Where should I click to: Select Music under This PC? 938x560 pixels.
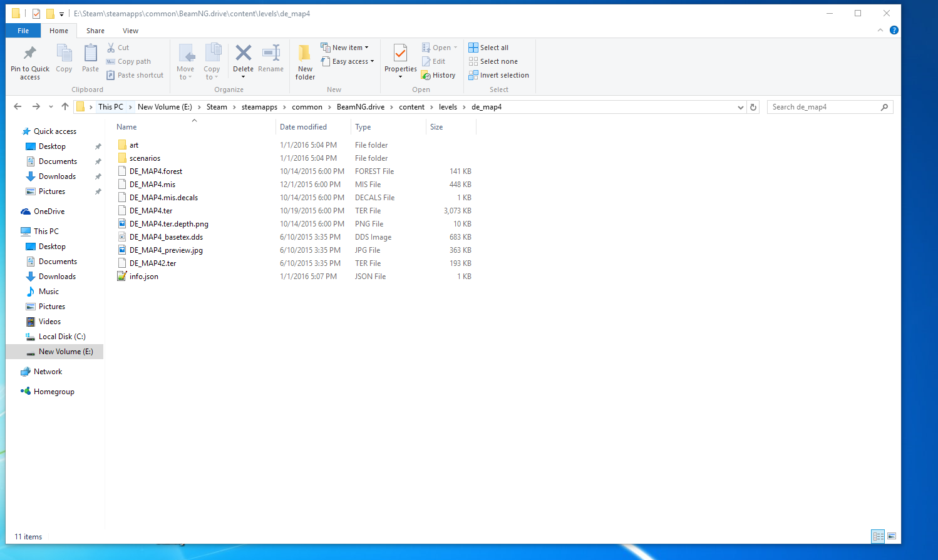[48, 292]
